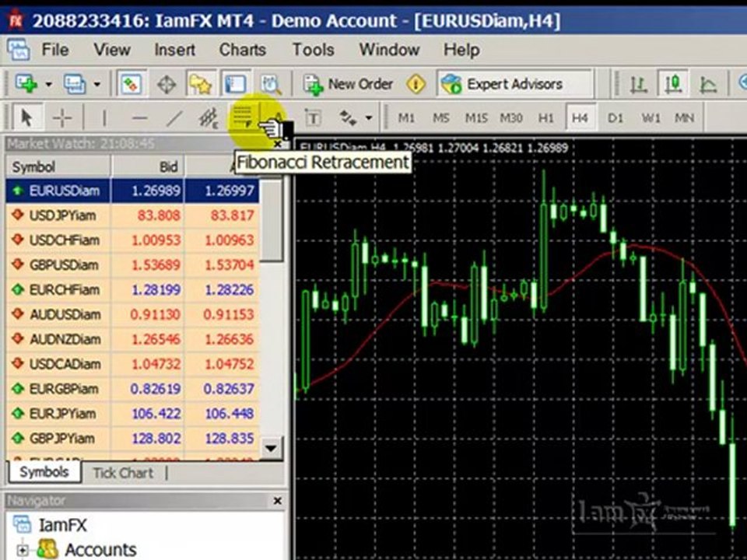The image size is (747, 560).
Task: Toggle the Expert Advisors button
Action: point(515,84)
